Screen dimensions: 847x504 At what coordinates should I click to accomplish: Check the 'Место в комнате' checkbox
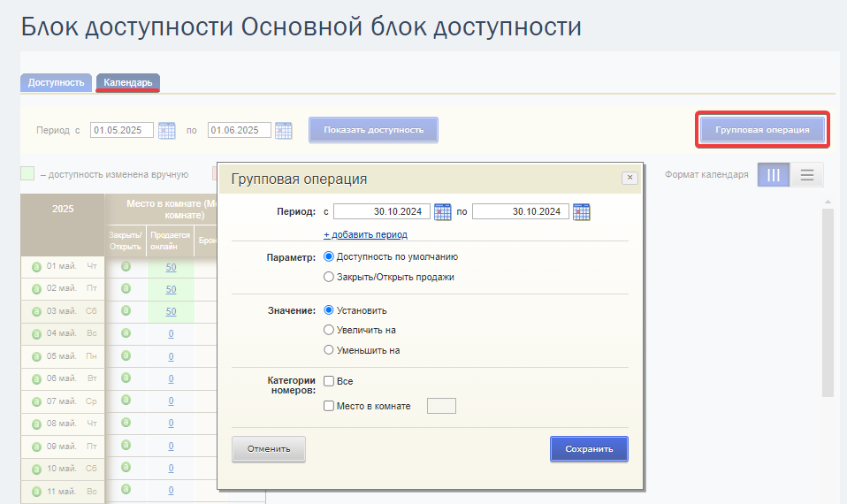tap(328, 406)
